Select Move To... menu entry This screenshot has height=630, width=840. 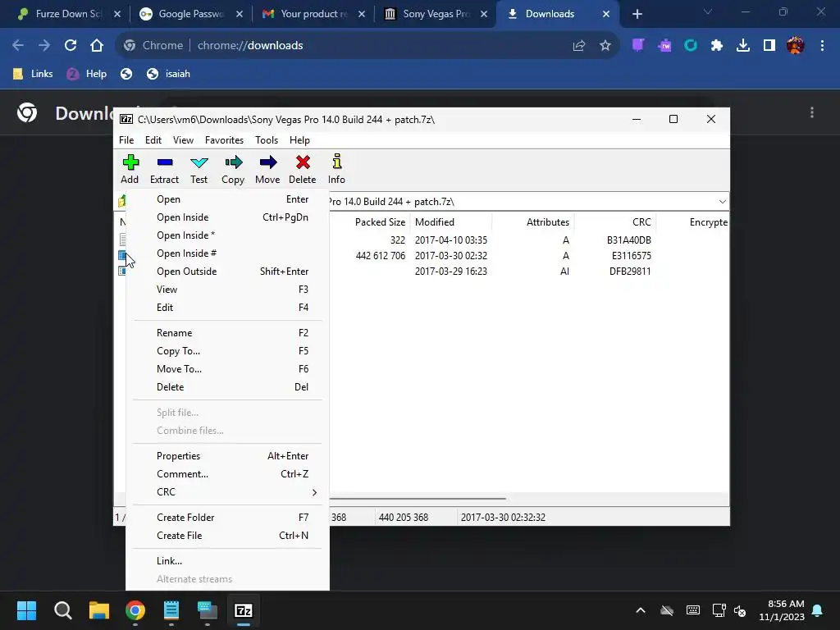click(228, 369)
